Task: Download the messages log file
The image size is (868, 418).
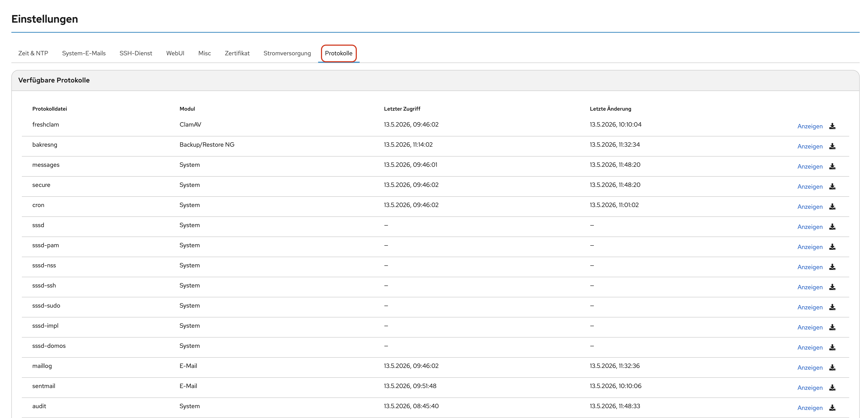Action: 832,166
